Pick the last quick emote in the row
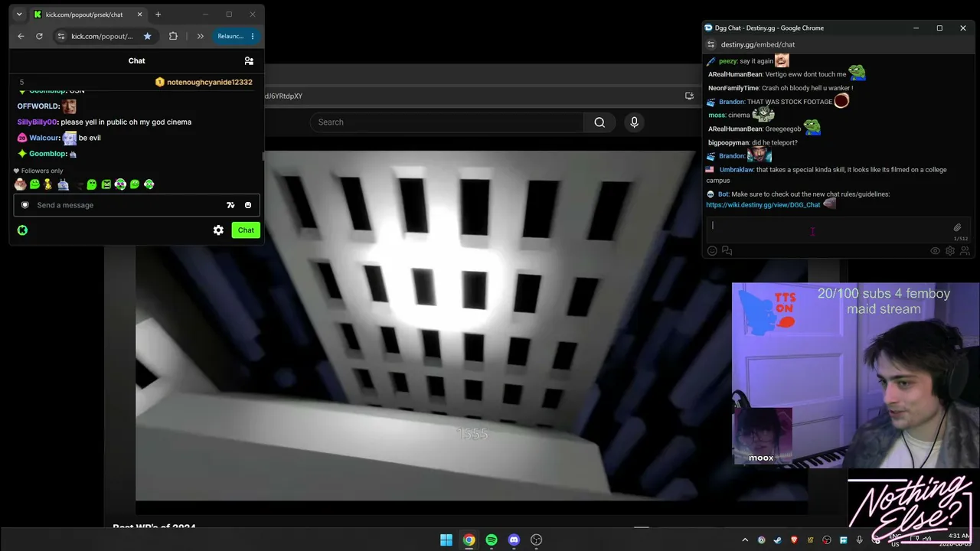 point(149,184)
